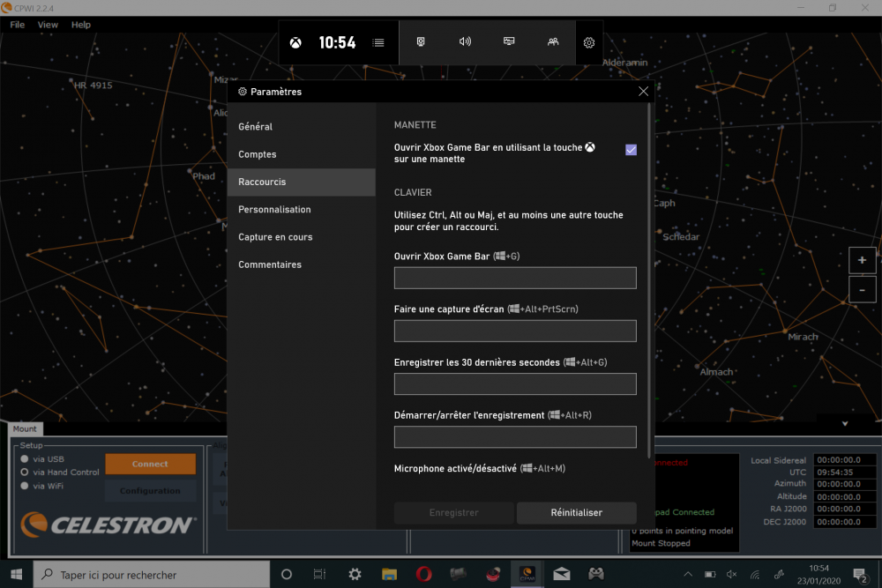This screenshot has width=882, height=588.
Task: Click the Faire une capture d'écran shortcut field
Action: (x=515, y=331)
